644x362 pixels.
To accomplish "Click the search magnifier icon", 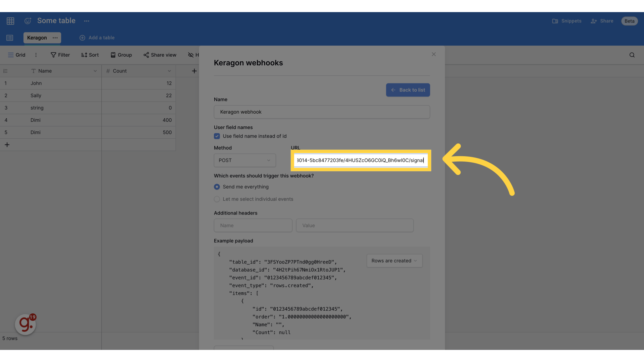I will 632,55.
